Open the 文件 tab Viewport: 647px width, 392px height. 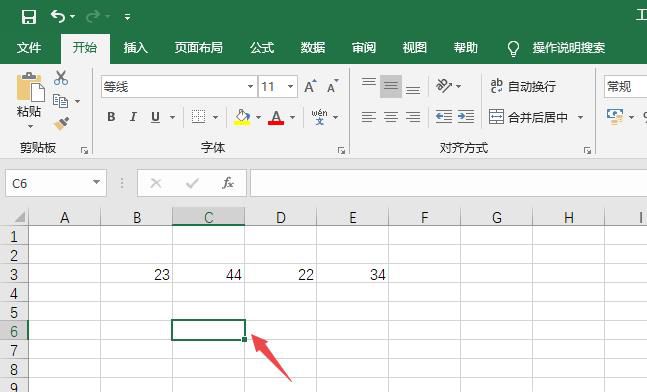point(29,48)
